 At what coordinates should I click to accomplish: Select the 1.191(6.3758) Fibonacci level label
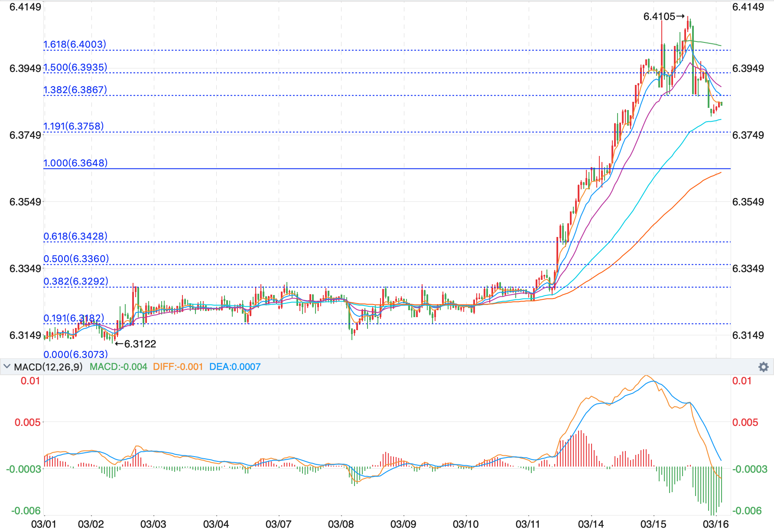(74, 126)
